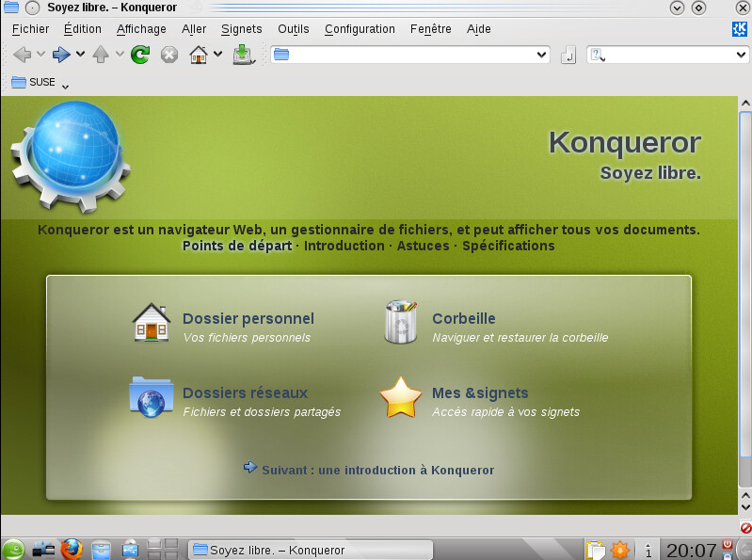Click inside the search input field
The height and width of the screenshot is (560, 752).
(669, 55)
